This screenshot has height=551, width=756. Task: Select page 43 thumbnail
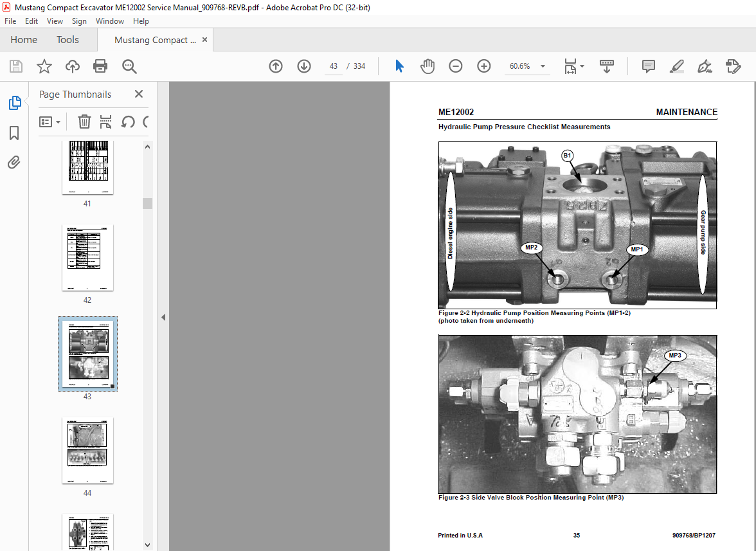click(x=87, y=354)
